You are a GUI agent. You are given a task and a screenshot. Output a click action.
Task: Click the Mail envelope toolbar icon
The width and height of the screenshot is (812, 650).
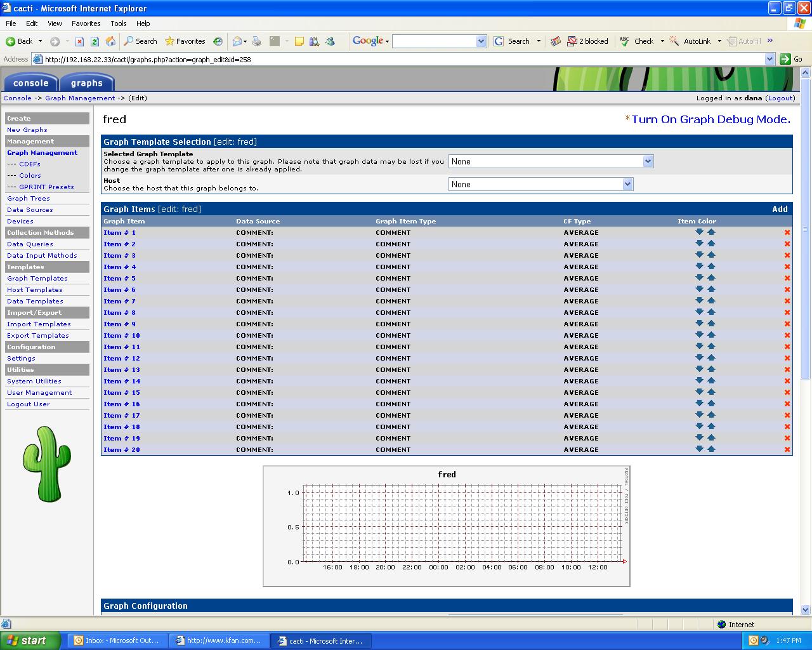237,41
